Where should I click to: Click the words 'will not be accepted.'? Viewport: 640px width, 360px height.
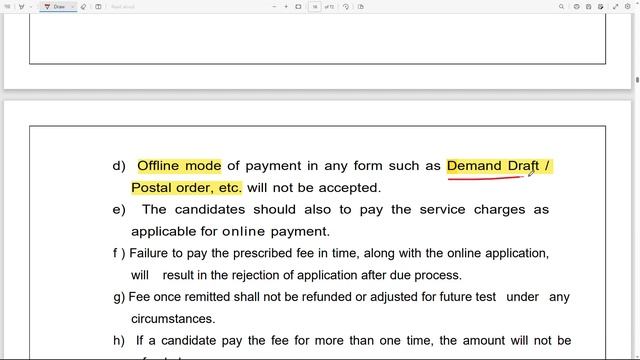(314, 188)
